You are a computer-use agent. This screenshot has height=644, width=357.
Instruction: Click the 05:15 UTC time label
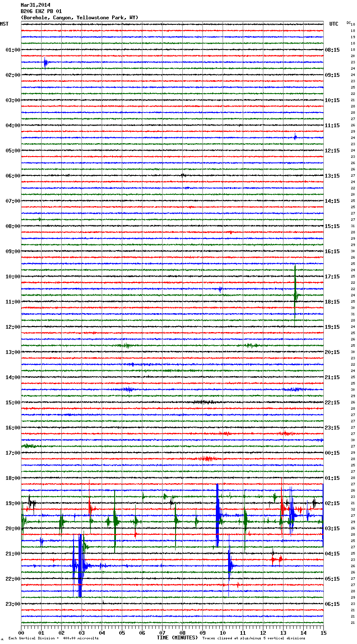332,579
